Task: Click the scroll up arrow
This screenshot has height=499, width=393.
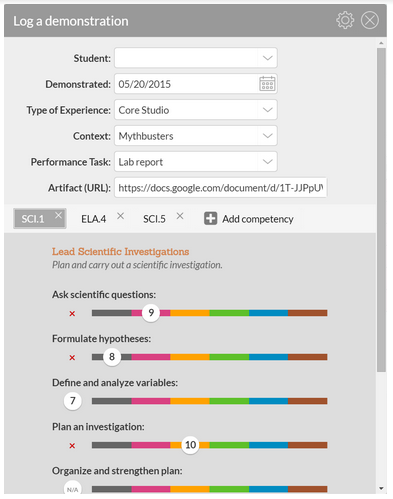Action: (381, 43)
